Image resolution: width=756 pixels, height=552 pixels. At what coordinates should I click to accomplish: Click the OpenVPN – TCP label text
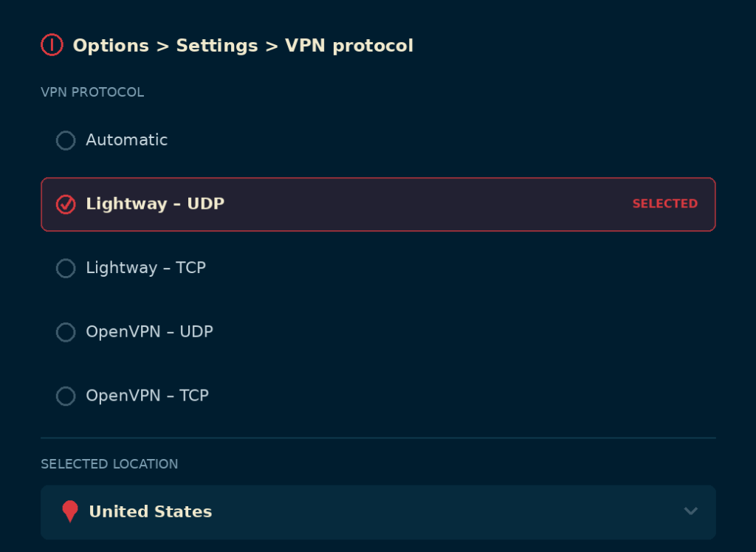click(148, 396)
